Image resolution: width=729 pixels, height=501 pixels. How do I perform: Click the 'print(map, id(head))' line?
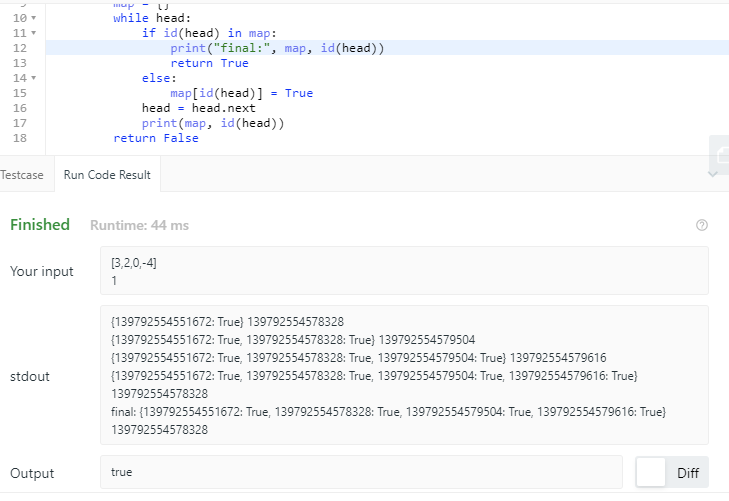212,123
